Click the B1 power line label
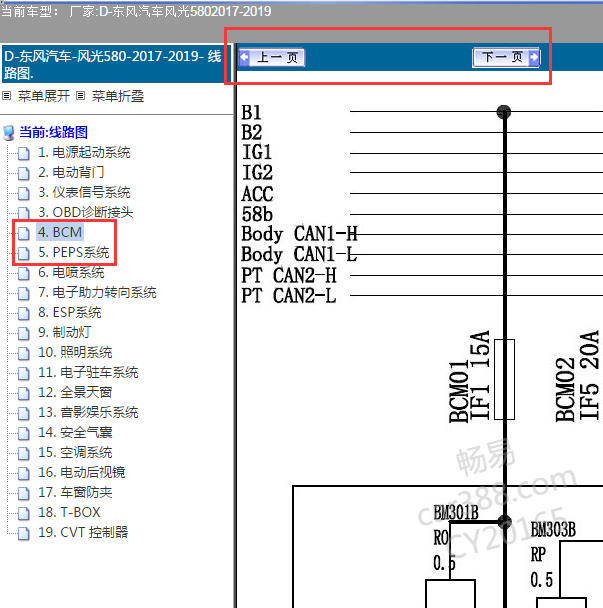 (x=251, y=113)
